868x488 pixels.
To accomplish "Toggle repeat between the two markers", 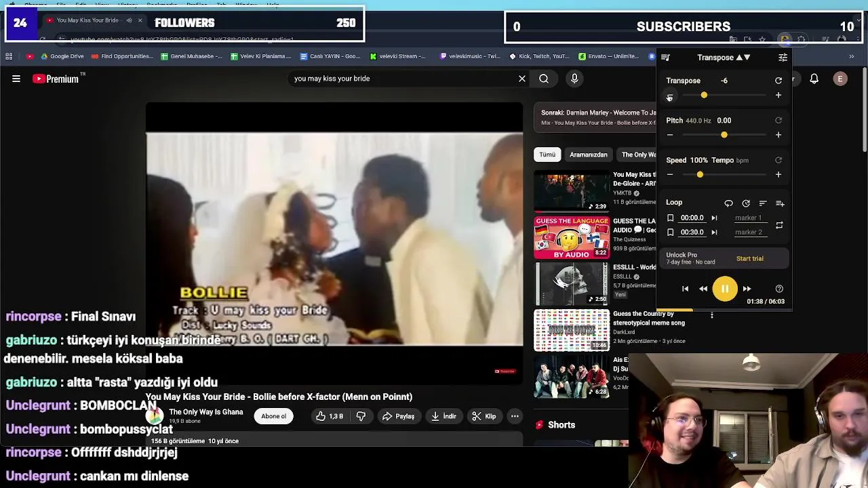I will coord(779,225).
